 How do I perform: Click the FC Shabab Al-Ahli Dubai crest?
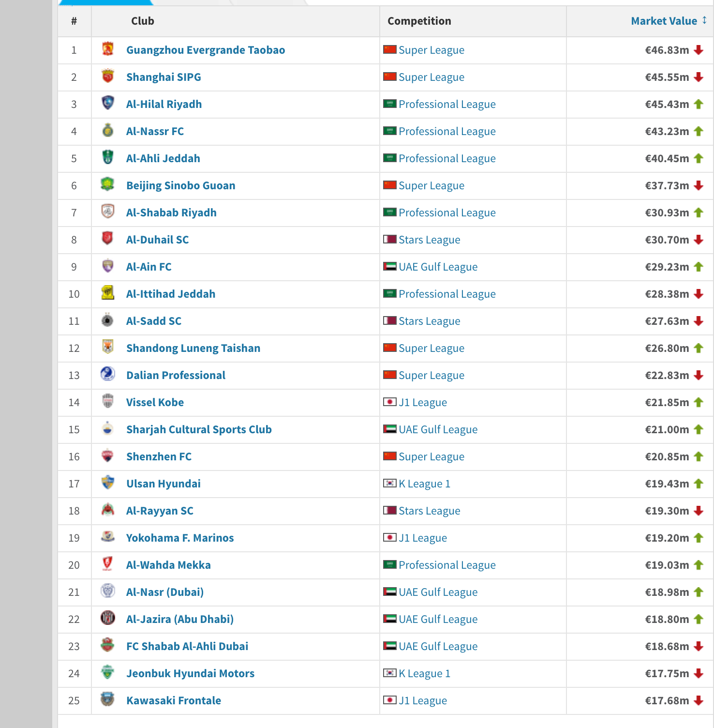pyautogui.click(x=108, y=645)
